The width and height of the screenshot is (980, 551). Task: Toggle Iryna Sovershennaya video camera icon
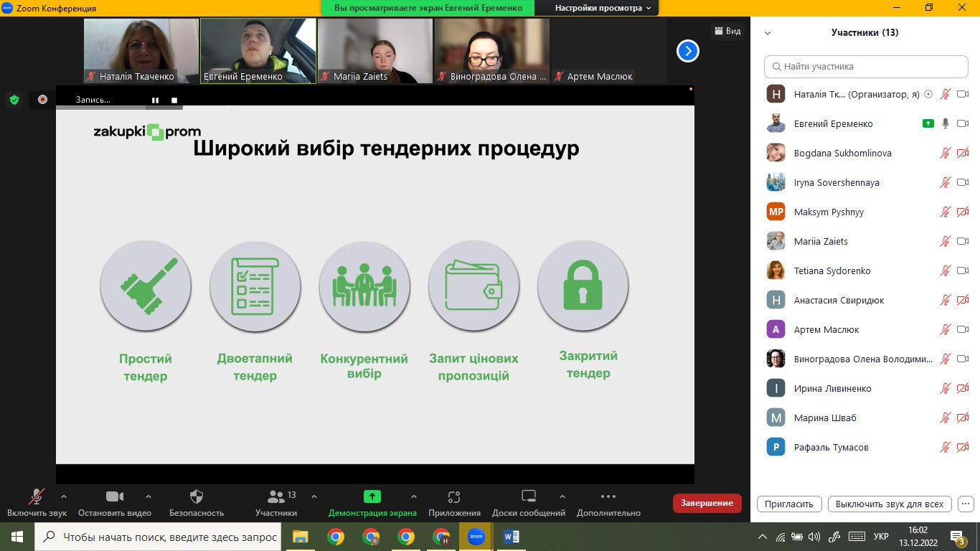963,182
